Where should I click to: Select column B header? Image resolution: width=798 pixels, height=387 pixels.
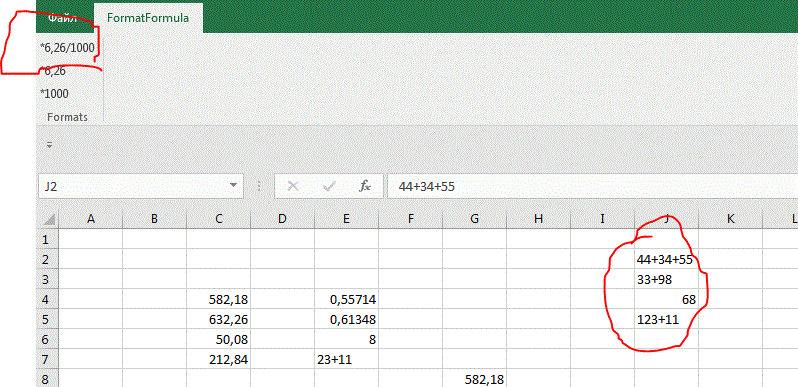[x=154, y=219]
